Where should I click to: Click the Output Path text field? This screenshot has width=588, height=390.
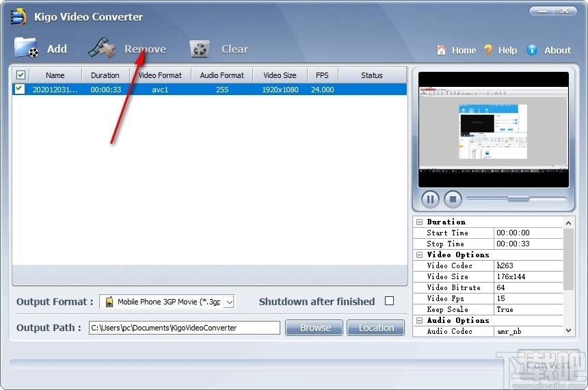185,328
